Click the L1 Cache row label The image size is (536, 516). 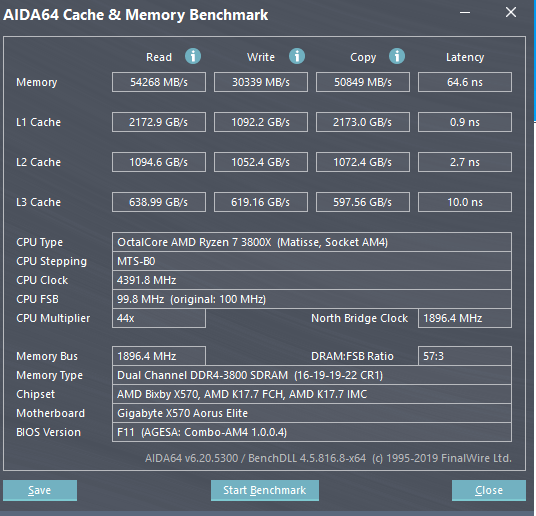38,122
